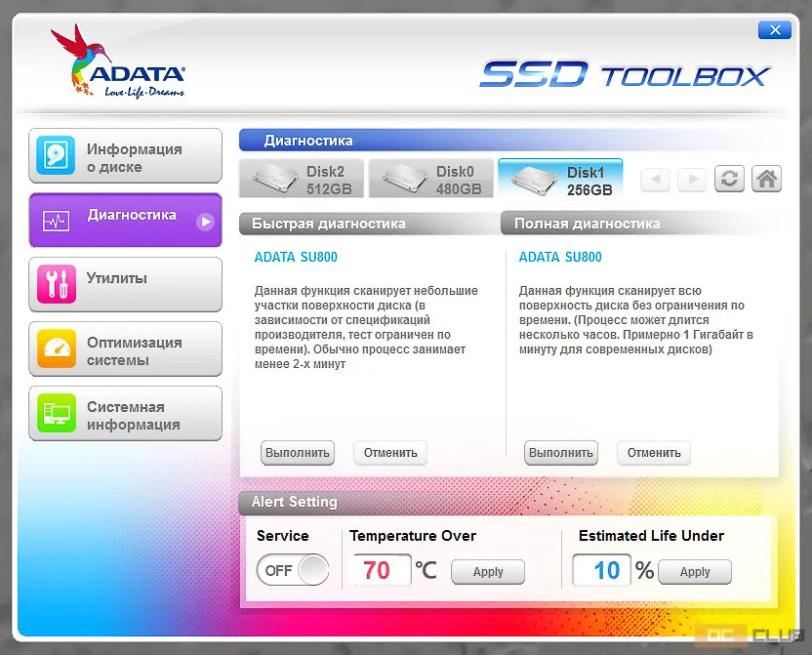Click the diagnostics pulse monitor icon

click(x=56, y=221)
